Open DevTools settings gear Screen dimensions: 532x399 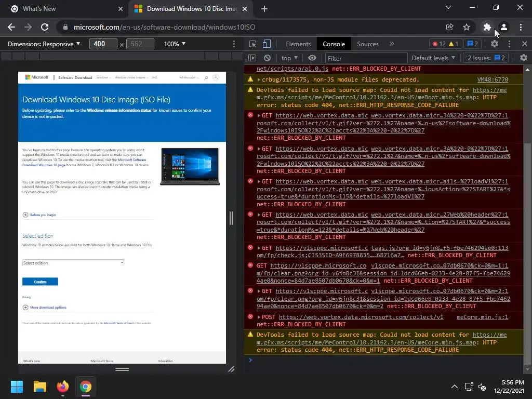click(x=495, y=44)
